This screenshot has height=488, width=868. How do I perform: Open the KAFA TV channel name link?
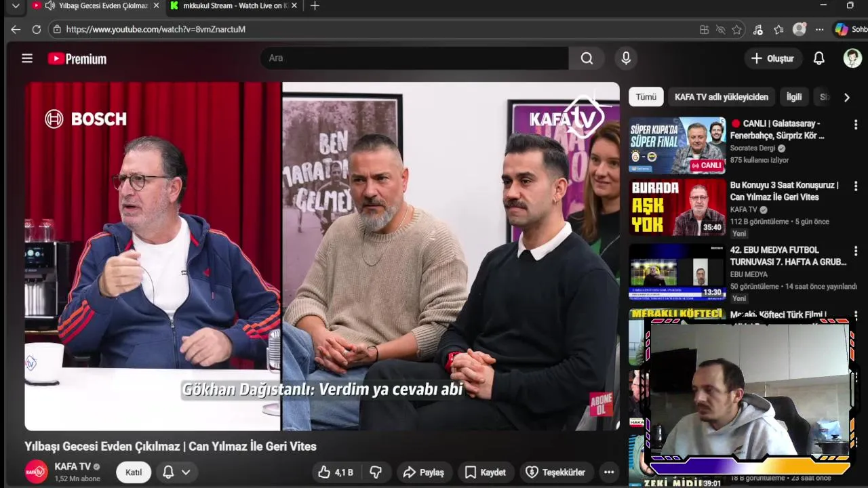pyautogui.click(x=73, y=466)
